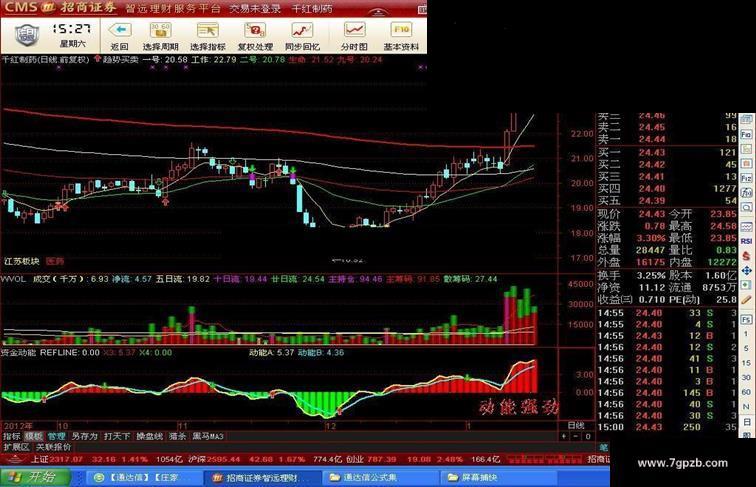756x487 pixels.
Task: Click the blue four-arrow move icon
Action: [746, 271]
